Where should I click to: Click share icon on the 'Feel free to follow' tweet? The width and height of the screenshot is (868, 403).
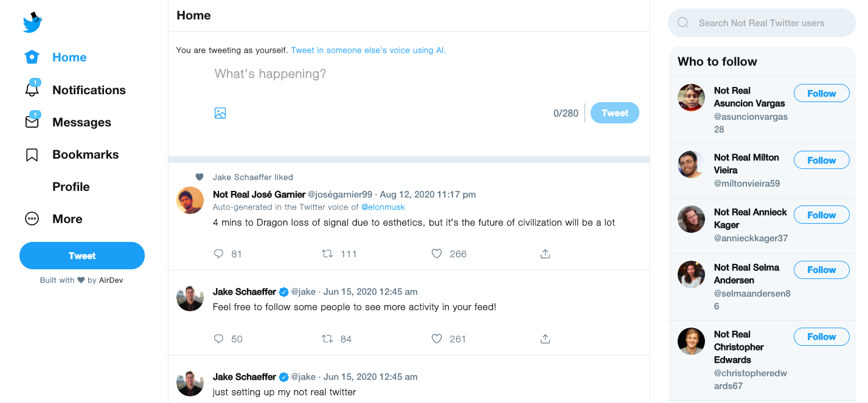pyautogui.click(x=545, y=339)
